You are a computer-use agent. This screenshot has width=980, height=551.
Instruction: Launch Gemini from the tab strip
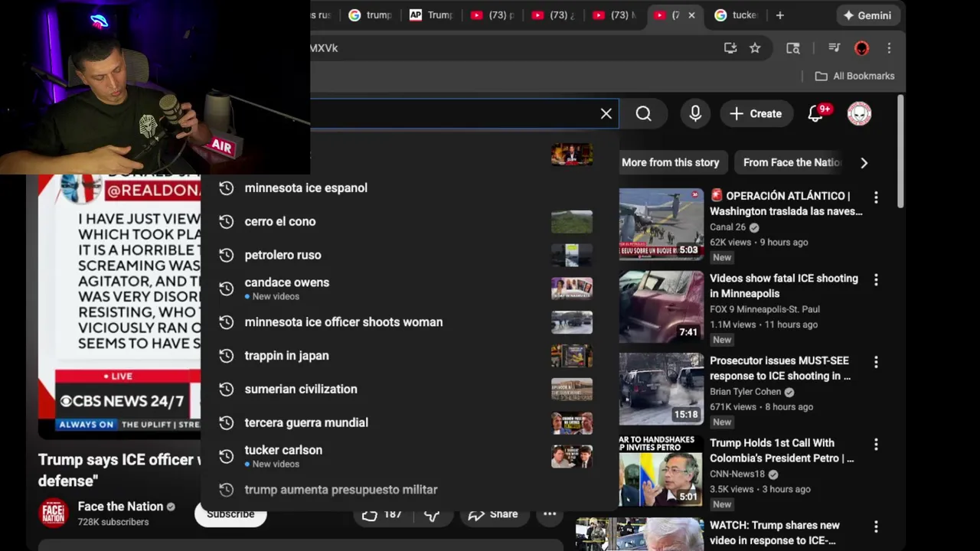click(x=867, y=15)
